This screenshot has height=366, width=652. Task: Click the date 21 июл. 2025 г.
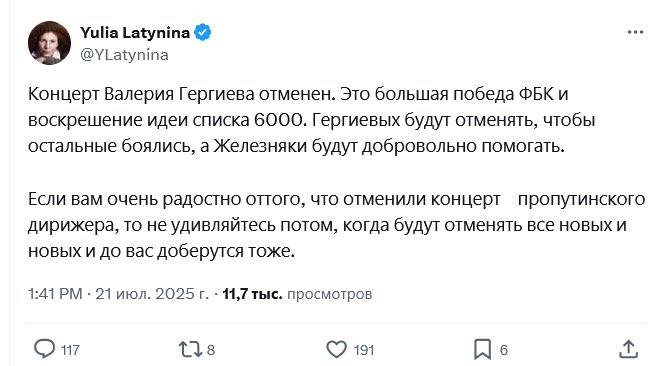(152, 294)
